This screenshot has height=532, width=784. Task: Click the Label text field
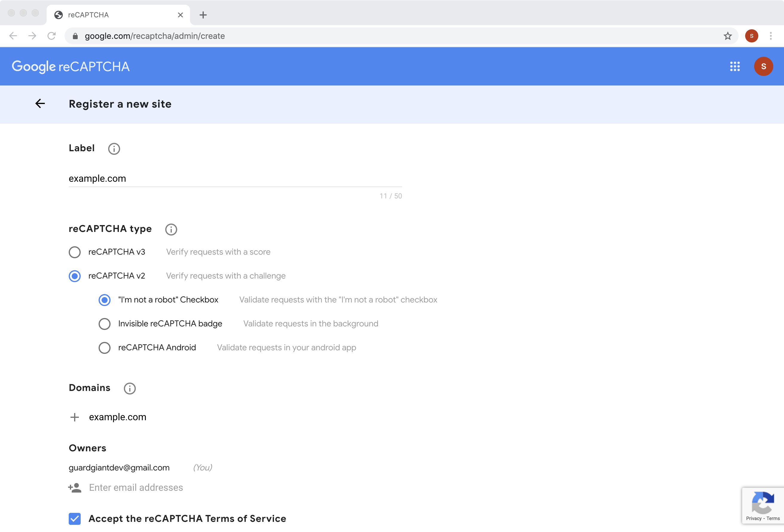click(x=235, y=178)
